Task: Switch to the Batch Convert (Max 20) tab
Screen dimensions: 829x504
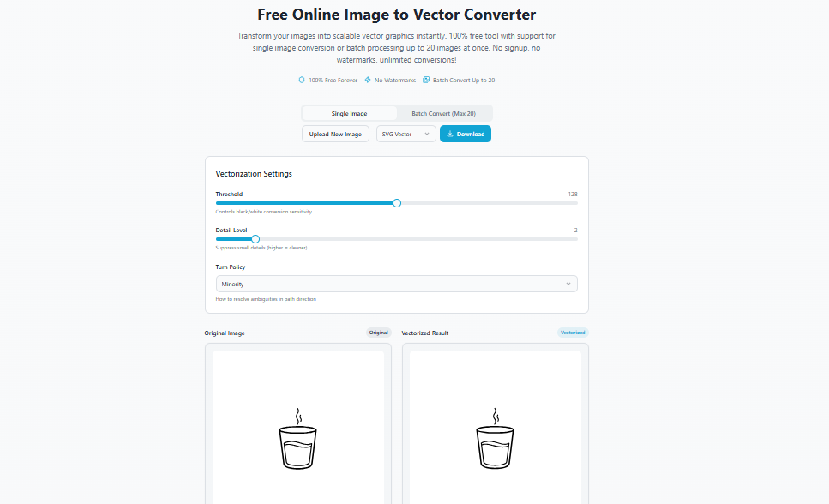Action: coord(444,112)
